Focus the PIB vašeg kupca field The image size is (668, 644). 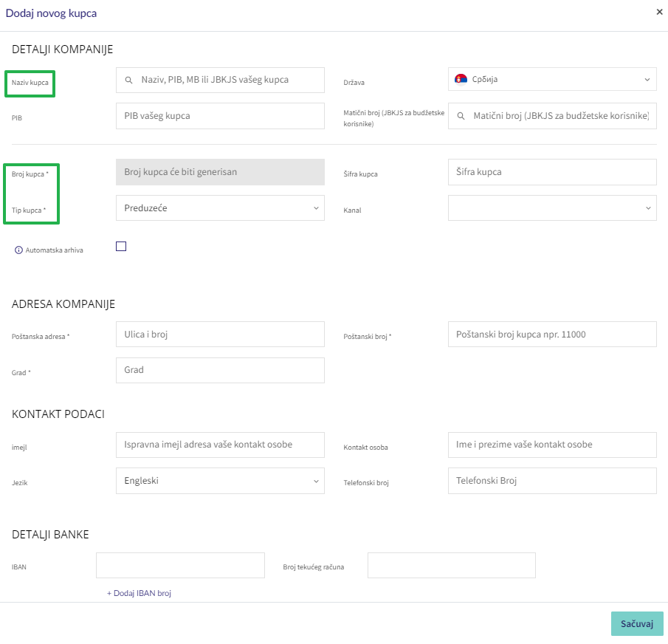220,116
